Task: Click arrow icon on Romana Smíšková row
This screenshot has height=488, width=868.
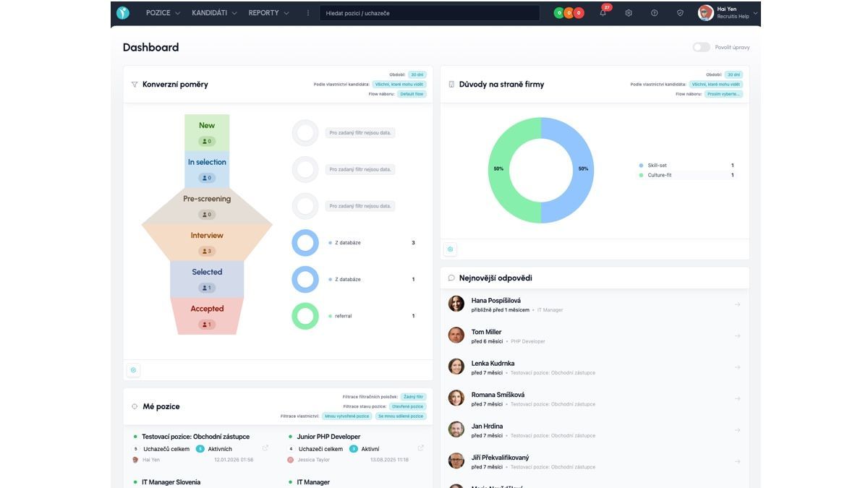Action: pyautogui.click(x=737, y=399)
